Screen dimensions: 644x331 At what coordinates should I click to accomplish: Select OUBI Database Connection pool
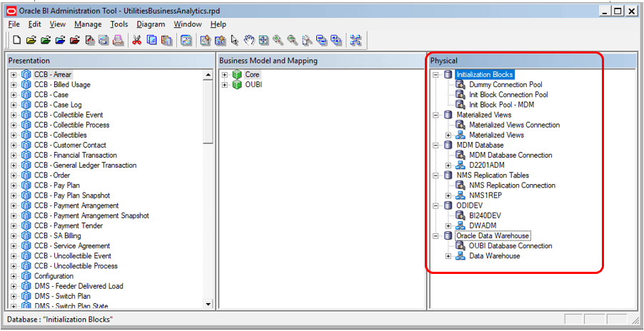click(510, 246)
